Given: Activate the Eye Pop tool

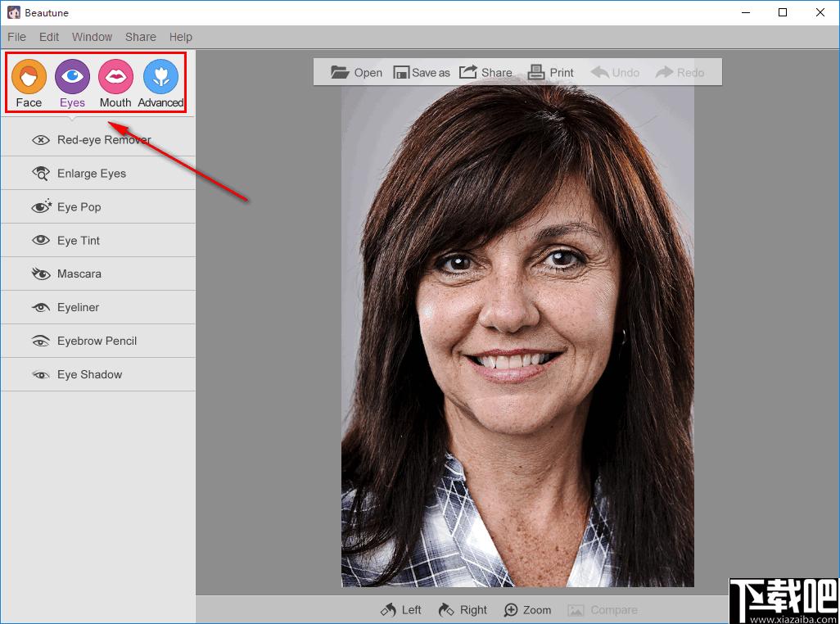Looking at the screenshot, I should pyautogui.click(x=98, y=206).
